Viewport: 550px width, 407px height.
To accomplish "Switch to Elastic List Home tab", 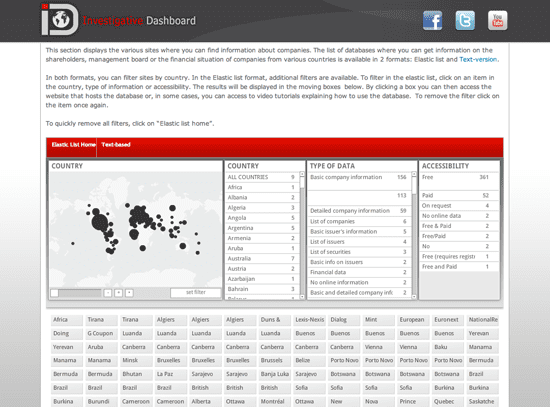I will 73,145.
